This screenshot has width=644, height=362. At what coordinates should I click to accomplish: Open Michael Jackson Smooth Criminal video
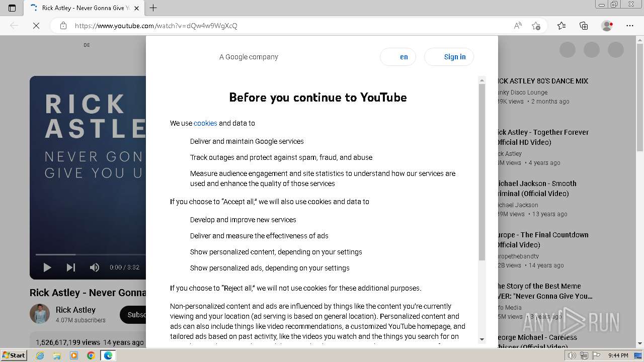(x=536, y=189)
